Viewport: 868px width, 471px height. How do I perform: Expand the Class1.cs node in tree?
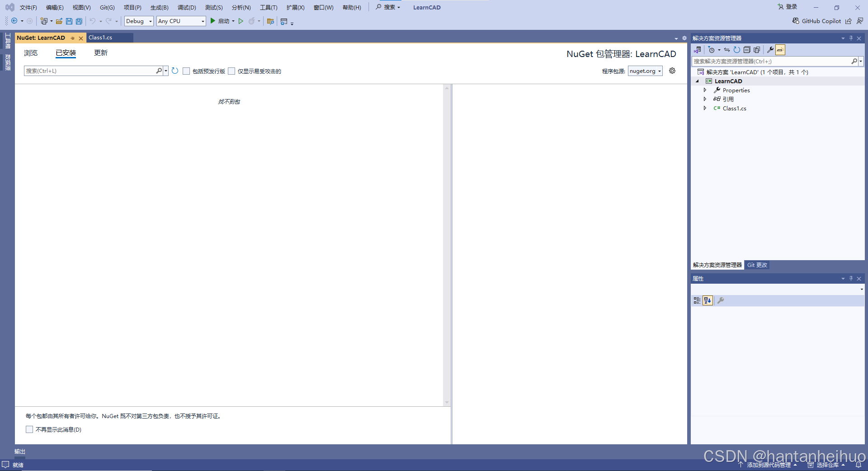coord(705,108)
